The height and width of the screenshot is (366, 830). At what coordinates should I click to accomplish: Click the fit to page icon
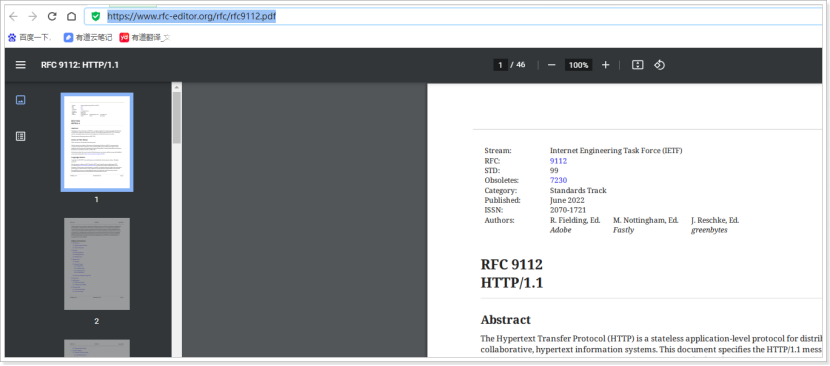[x=638, y=65]
